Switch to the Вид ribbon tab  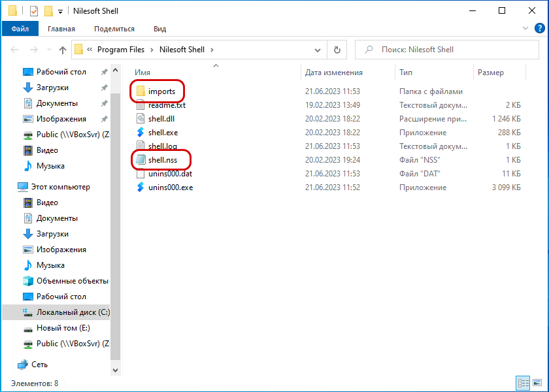point(159,29)
